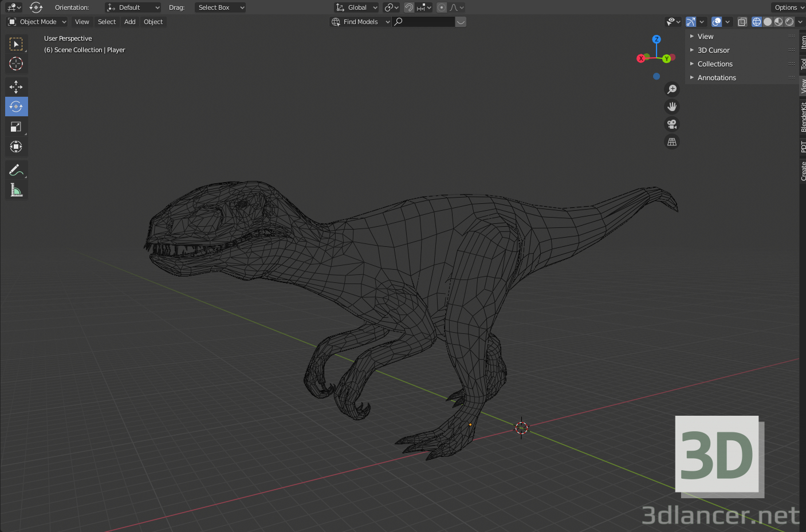Select the Move tool in the toolbar
The width and height of the screenshot is (806, 532).
(16, 86)
